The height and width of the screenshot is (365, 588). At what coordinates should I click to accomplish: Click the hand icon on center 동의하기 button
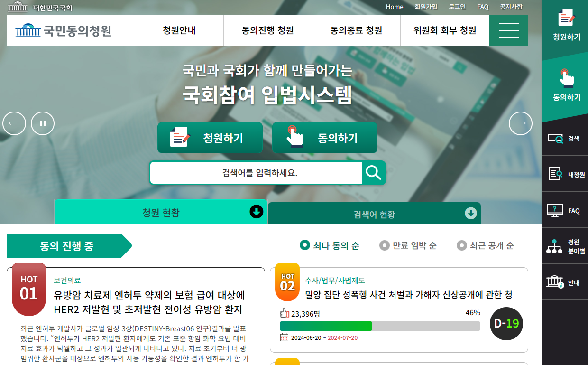pos(294,136)
